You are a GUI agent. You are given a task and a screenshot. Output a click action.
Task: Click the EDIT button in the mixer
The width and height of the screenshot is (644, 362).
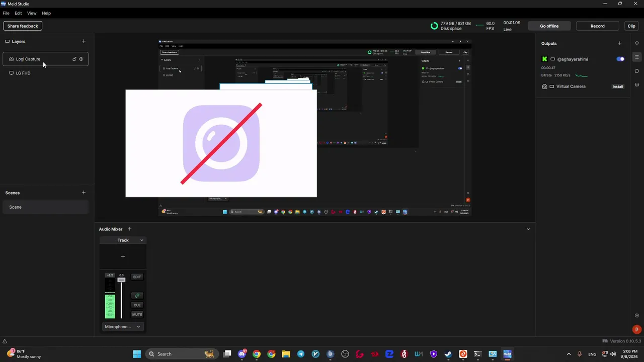pyautogui.click(x=137, y=277)
